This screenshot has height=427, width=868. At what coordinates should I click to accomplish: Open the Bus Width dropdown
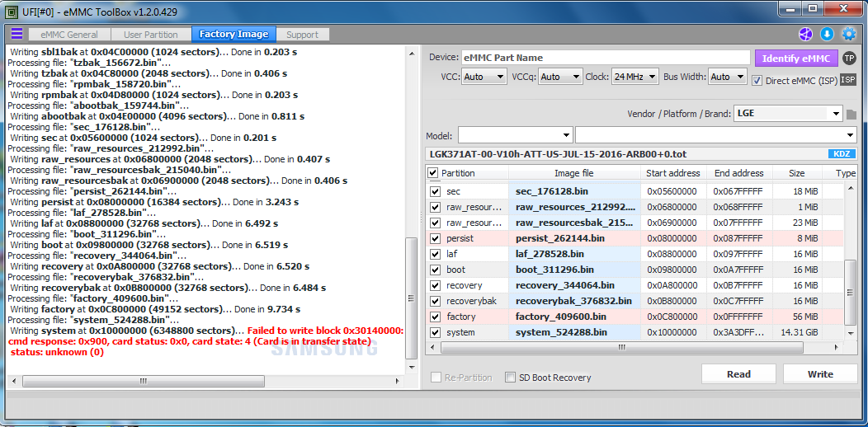728,77
